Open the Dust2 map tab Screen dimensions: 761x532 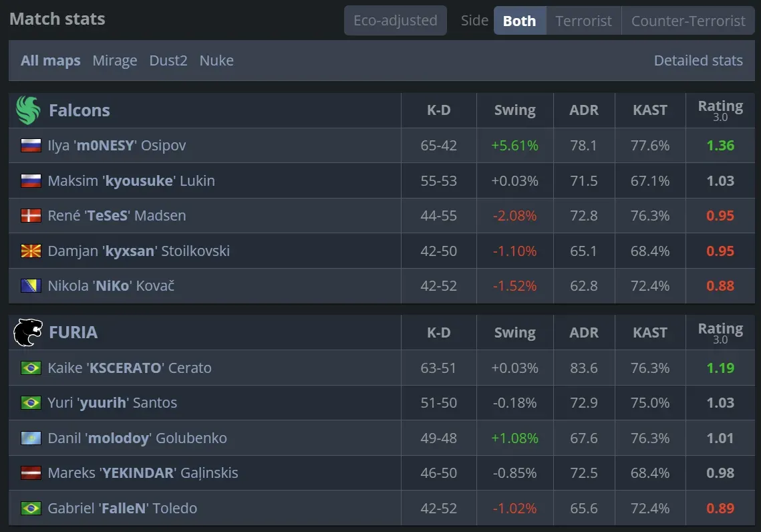point(168,61)
